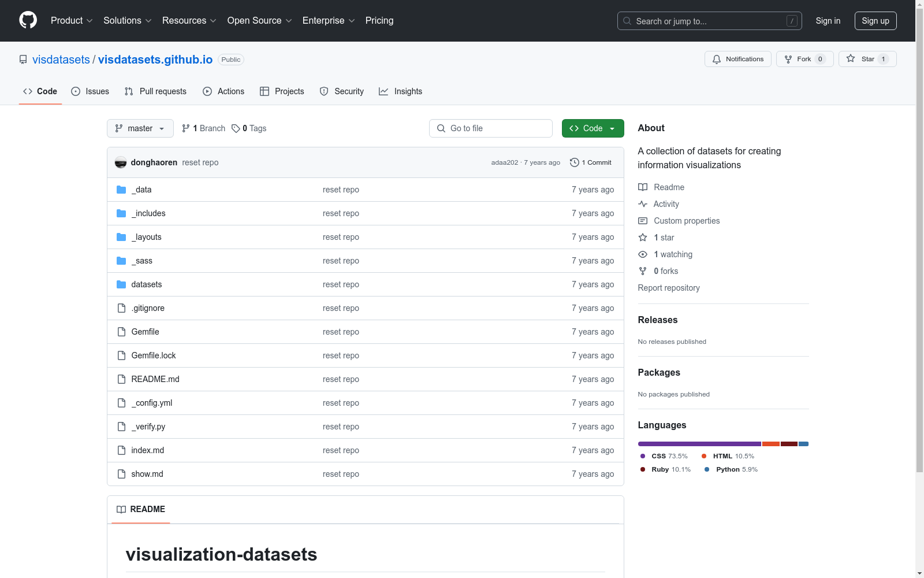
Task: Click the Go to file input
Action: (x=491, y=128)
